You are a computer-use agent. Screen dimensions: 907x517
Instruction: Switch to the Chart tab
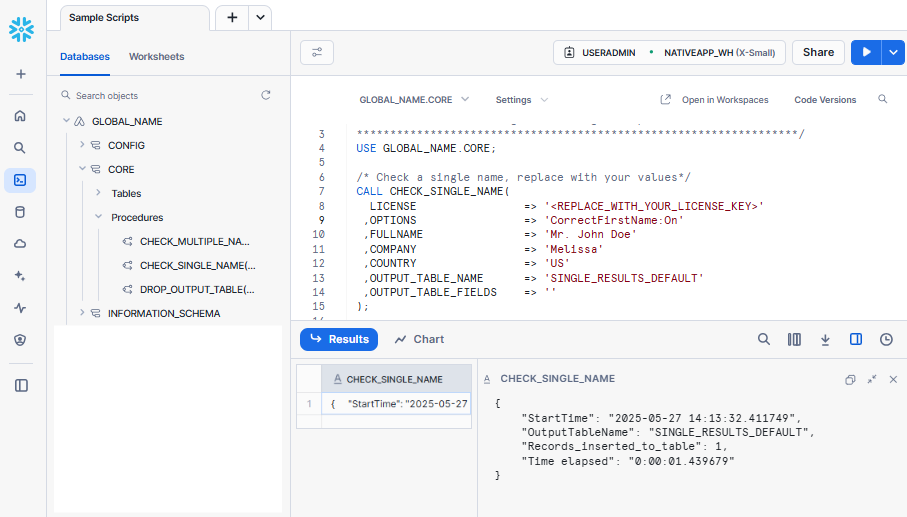tap(419, 339)
